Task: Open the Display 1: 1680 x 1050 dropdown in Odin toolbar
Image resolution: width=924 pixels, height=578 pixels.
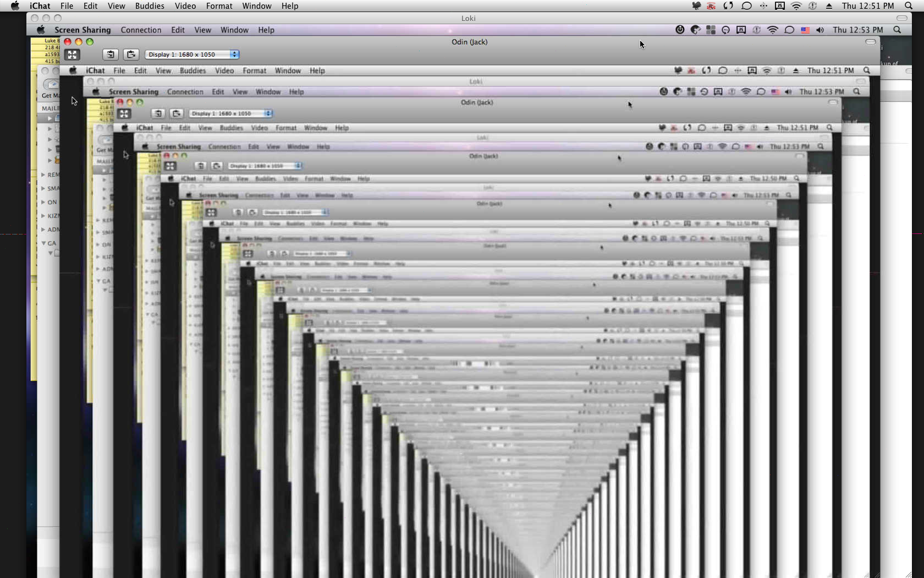Action: pyautogui.click(x=192, y=54)
